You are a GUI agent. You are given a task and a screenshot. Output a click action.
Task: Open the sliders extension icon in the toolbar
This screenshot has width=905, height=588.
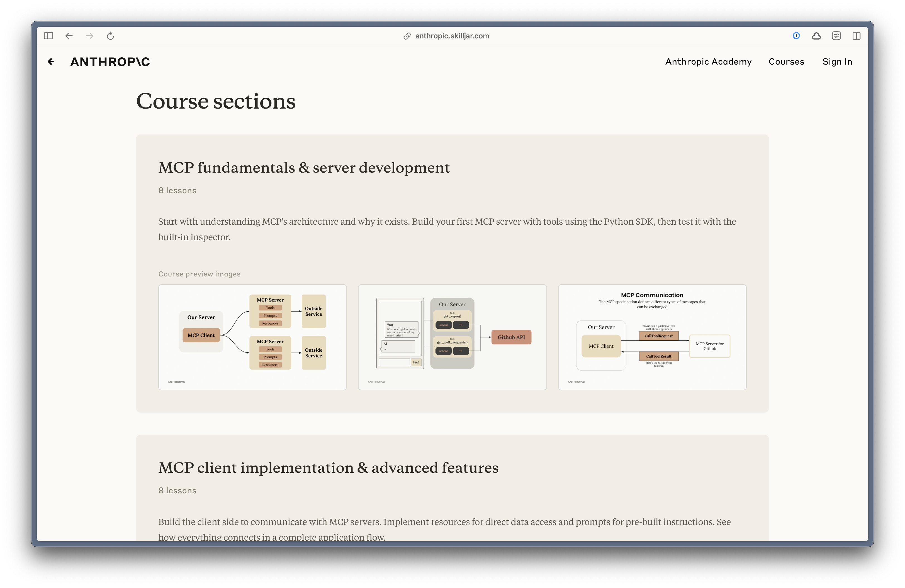pyautogui.click(x=836, y=36)
